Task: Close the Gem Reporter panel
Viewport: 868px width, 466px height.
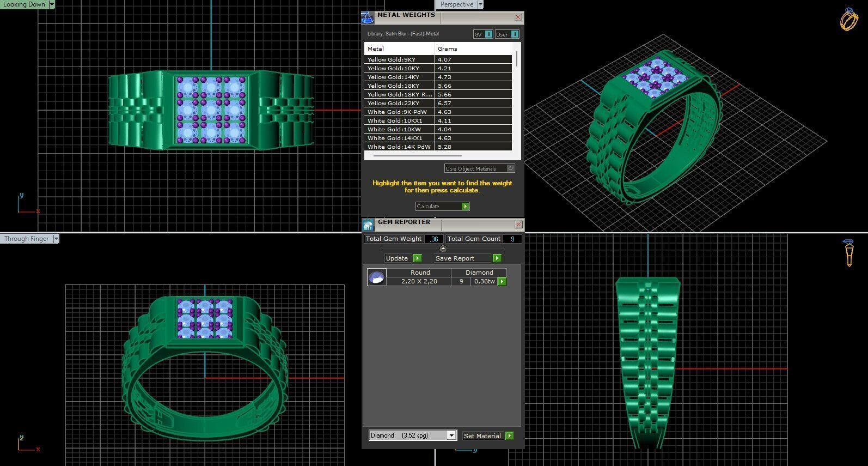Action: click(518, 225)
